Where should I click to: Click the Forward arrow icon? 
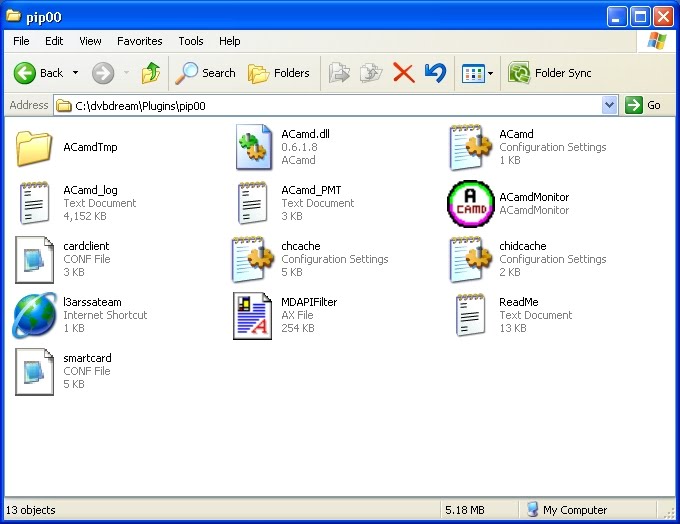pos(103,72)
